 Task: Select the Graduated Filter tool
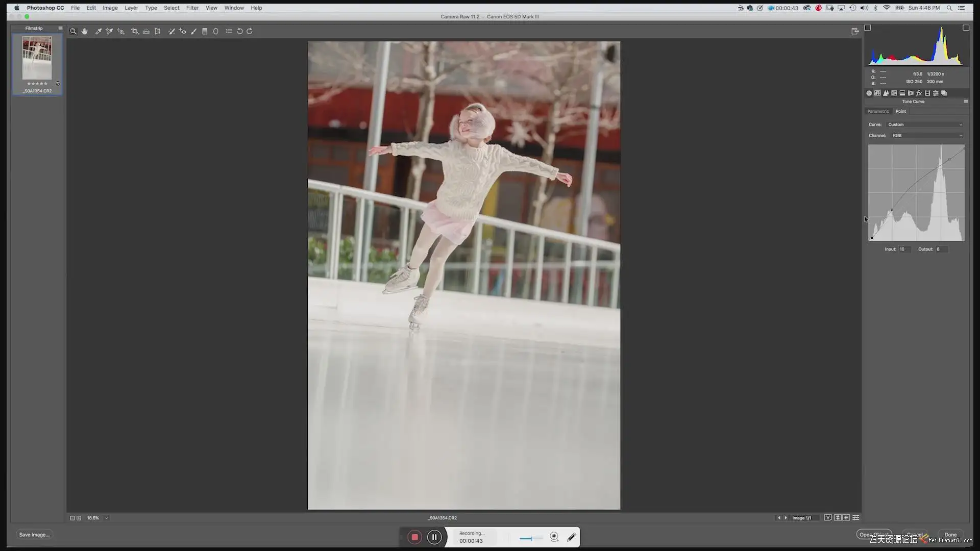coord(205,32)
